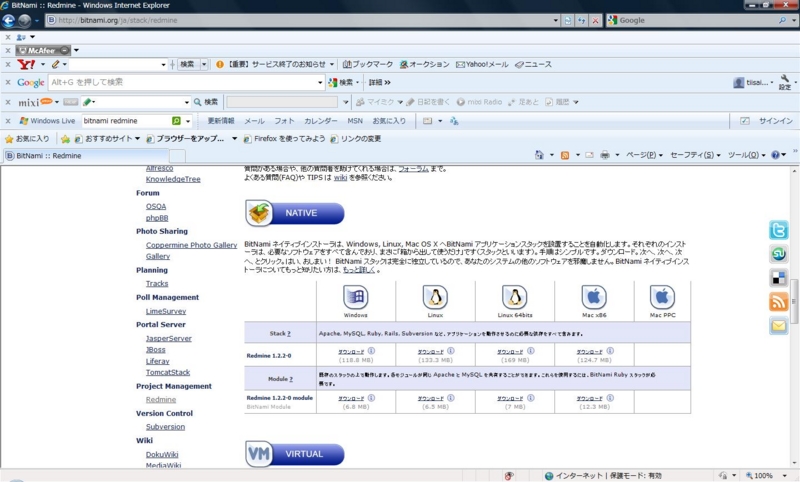The width and height of the screenshot is (800, 482).
Task: Open the LimeSurvey sidebar link
Action: coord(166,311)
